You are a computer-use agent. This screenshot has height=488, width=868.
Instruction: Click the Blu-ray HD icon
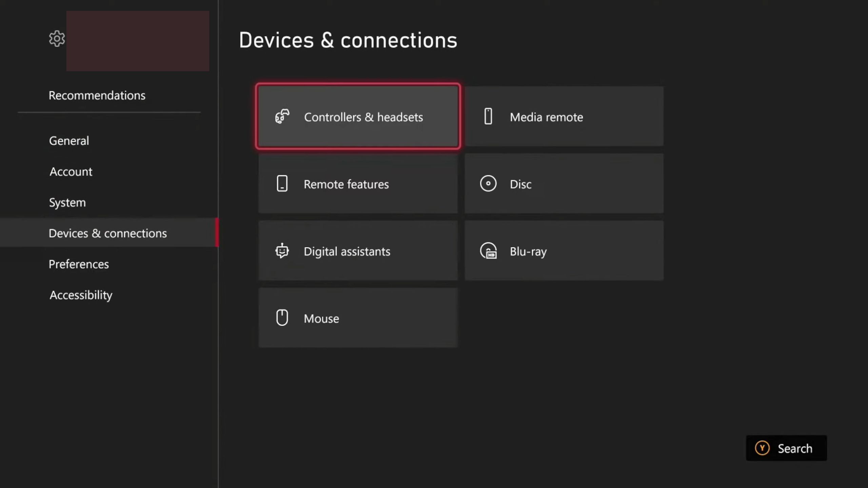point(488,251)
